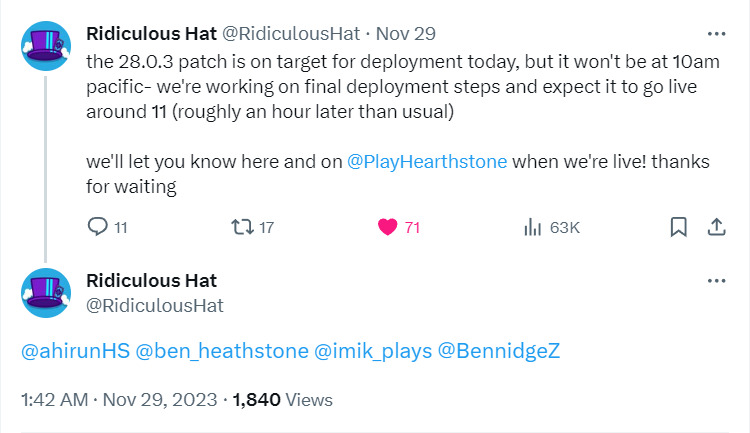Screen dimensions: 750x433
Task: Open the reply tweet's three-dot menu
Action: pos(717,281)
